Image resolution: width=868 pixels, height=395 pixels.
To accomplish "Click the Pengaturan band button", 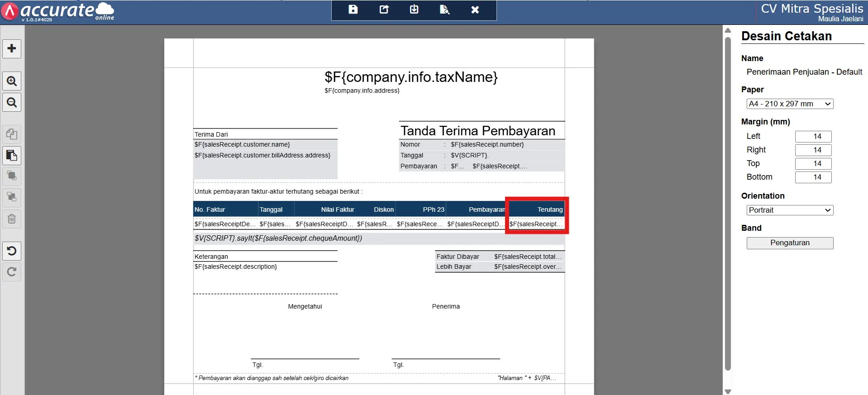I will tap(790, 243).
